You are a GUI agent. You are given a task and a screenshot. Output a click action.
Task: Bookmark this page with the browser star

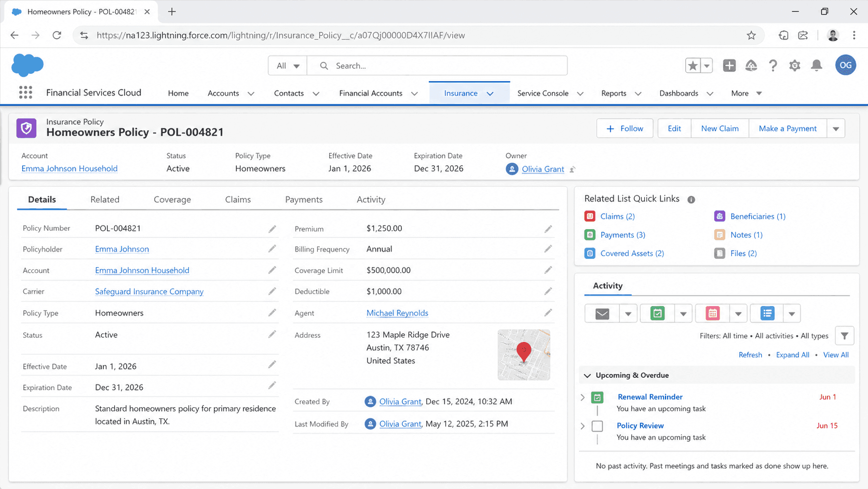[x=751, y=35]
